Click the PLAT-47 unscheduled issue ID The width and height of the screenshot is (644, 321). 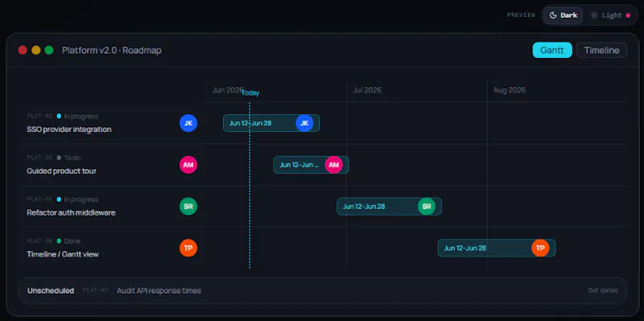click(x=95, y=290)
